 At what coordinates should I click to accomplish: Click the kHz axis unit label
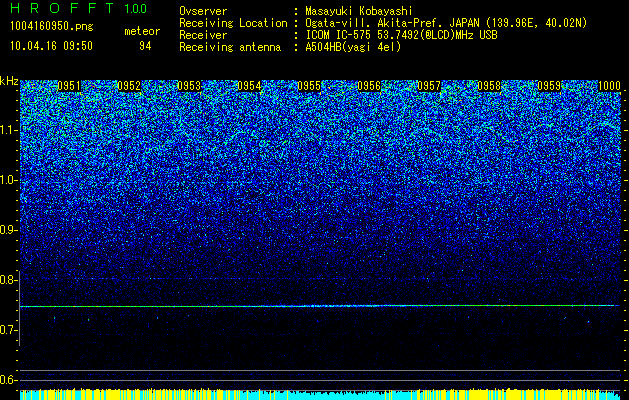tap(9, 81)
